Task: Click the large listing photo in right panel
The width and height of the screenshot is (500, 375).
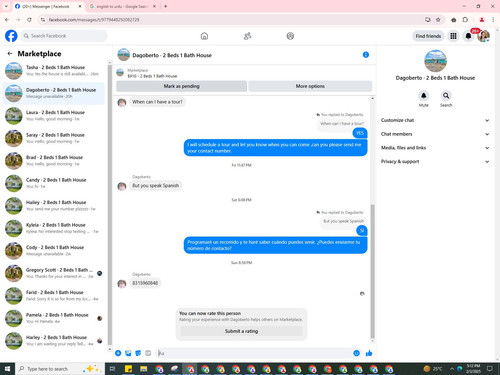Action: (x=435, y=61)
